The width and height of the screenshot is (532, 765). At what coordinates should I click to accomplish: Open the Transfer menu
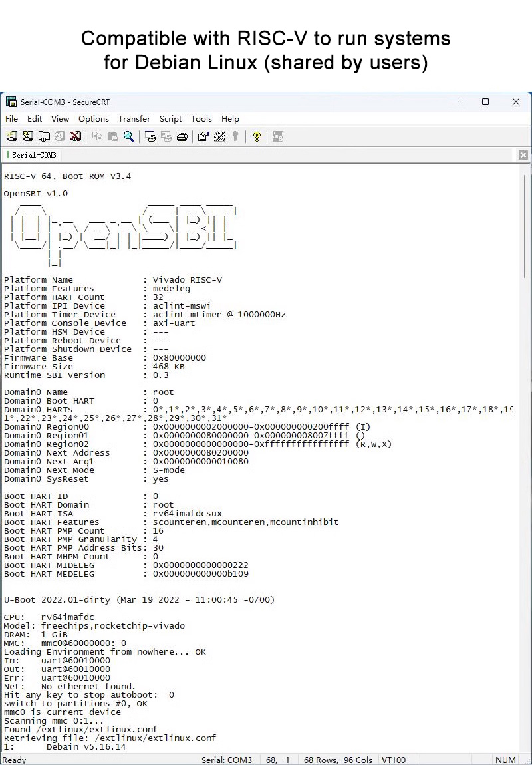tap(134, 119)
